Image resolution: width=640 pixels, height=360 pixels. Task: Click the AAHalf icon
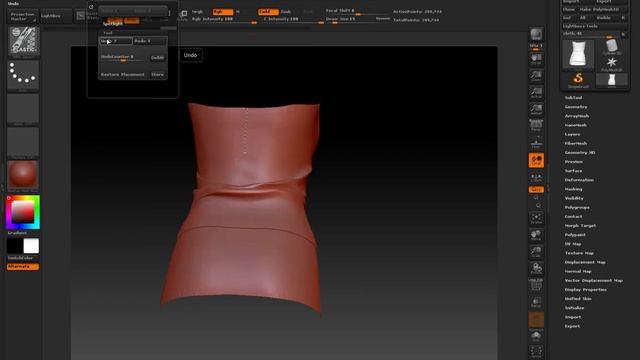(536, 109)
